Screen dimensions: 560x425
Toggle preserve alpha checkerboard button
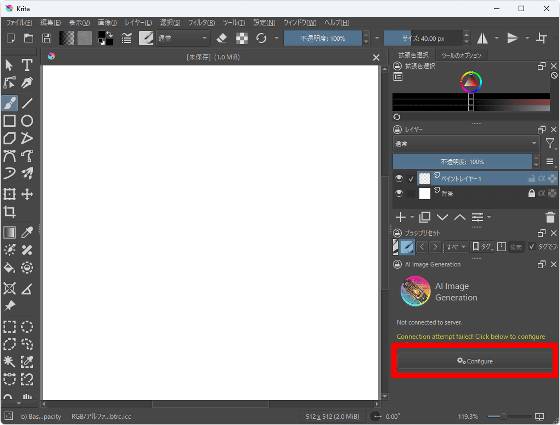tap(242, 38)
